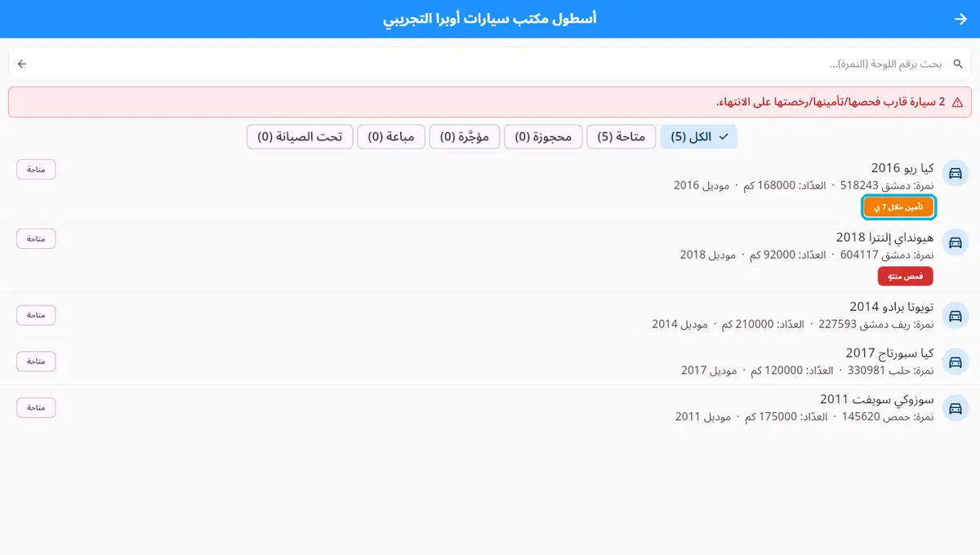Click the search magnifier icon
The image size is (980, 555).
pyautogui.click(x=958, y=64)
